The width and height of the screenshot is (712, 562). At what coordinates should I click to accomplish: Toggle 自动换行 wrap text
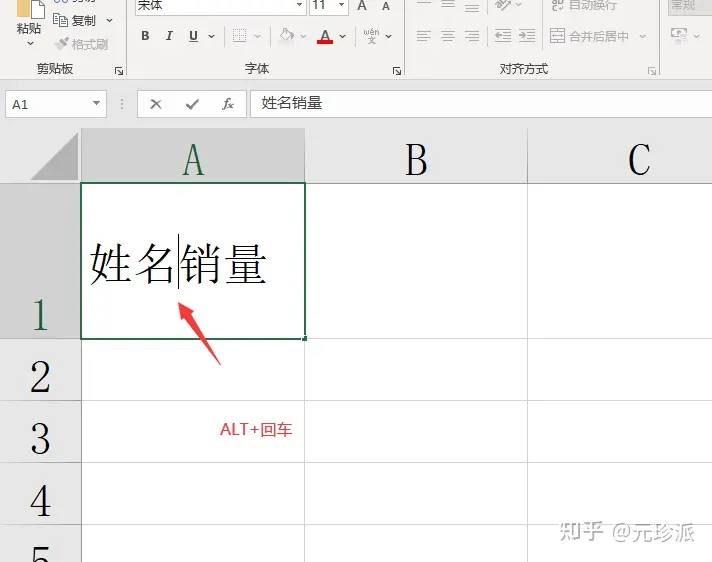tap(584, 5)
